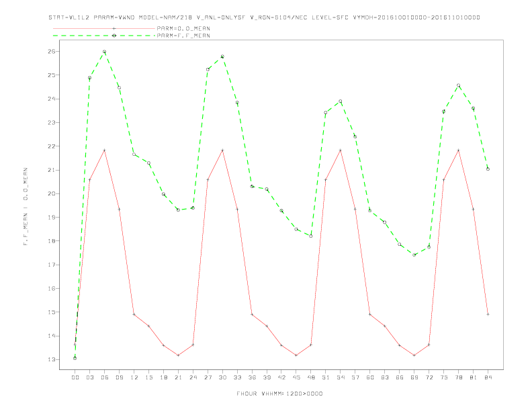Click the x-axis forecast hour label 60
The height and width of the screenshot is (411, 532).
click(370, 377)
